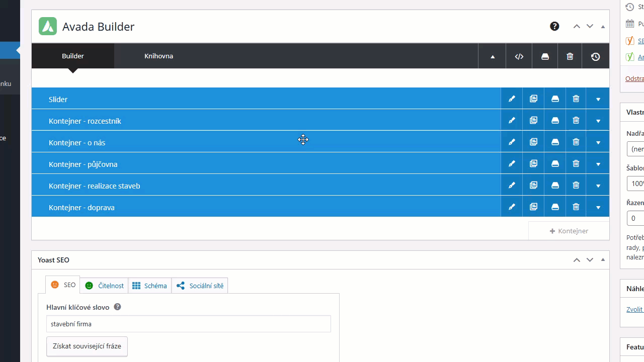Screen dimensions: 644x362
Task: Open the custom code editor icon
Action: pyautogui.click(x=519, y=56)
